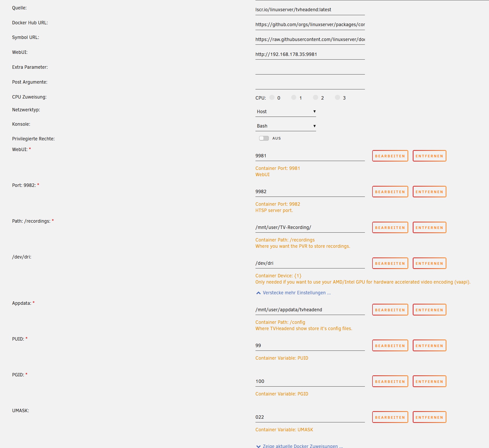Click the HTSP server port. description
489x448 pixels.
[x=274, y=210]
